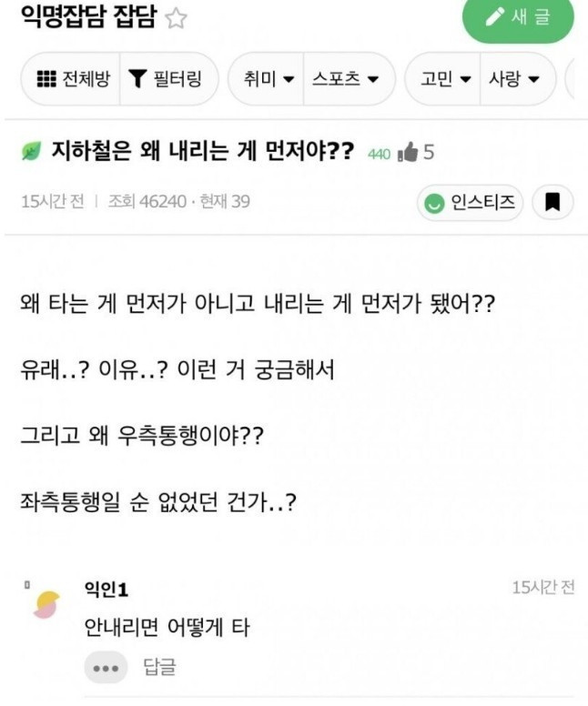
Task: Toggle the favorite star beside 익명잡담 잡담
Action: [x=175, y=21]
